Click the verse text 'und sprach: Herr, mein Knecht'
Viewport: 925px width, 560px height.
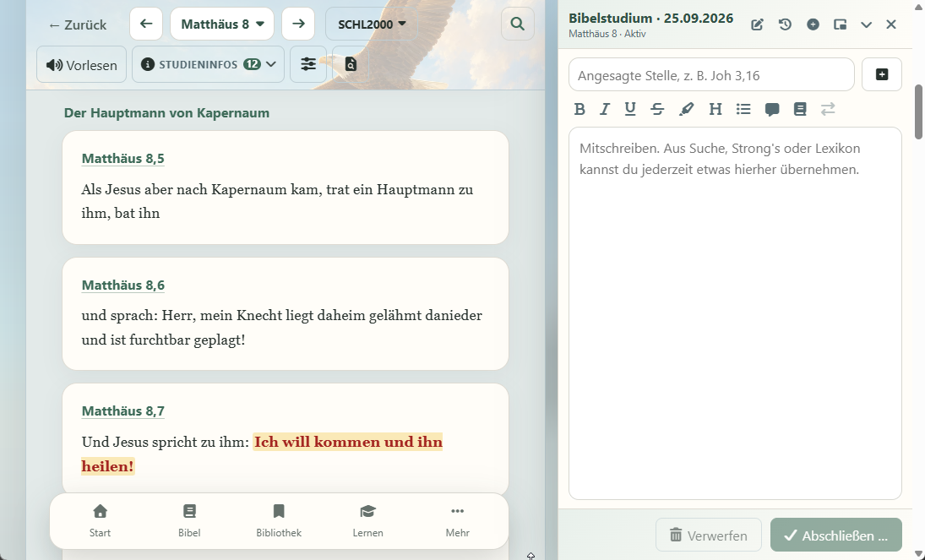(181, 315)
